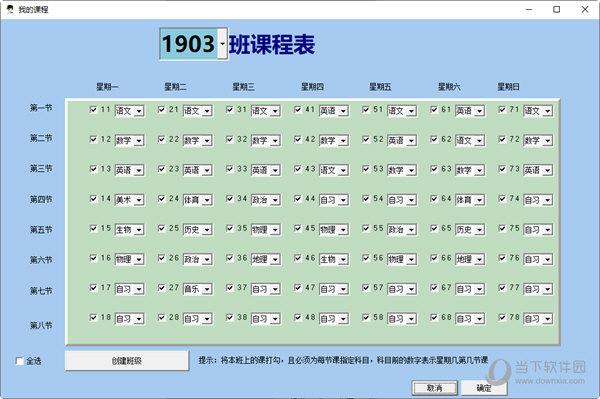This screenshot has height=399, width=600.
Task: Expand the subject dropdown for lesson 14
Action: (139, 200)
